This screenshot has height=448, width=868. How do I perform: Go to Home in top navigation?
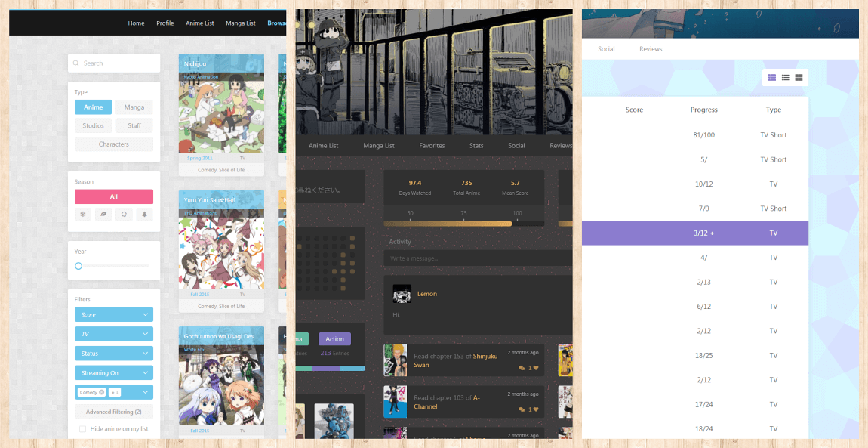(136, 23)
